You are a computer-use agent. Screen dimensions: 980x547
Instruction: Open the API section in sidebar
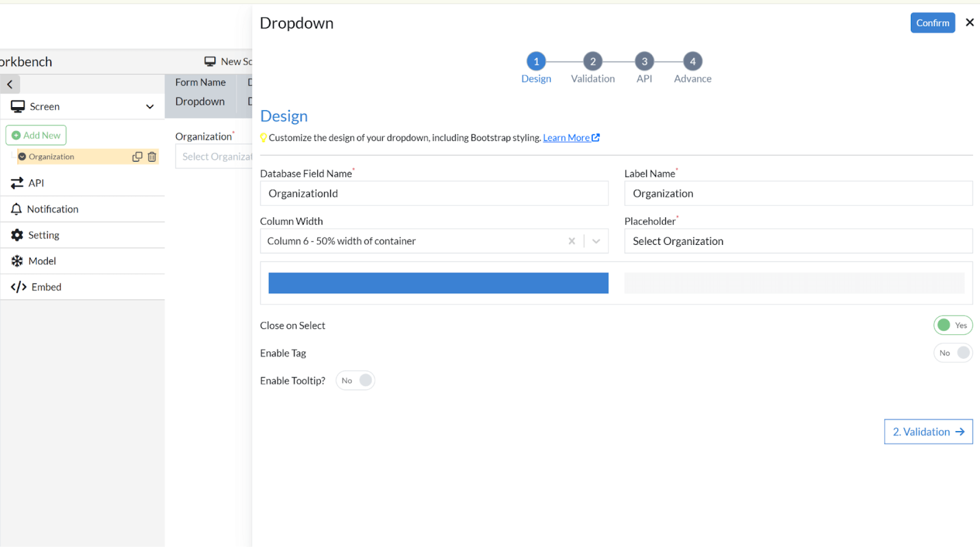pos(36,183)
